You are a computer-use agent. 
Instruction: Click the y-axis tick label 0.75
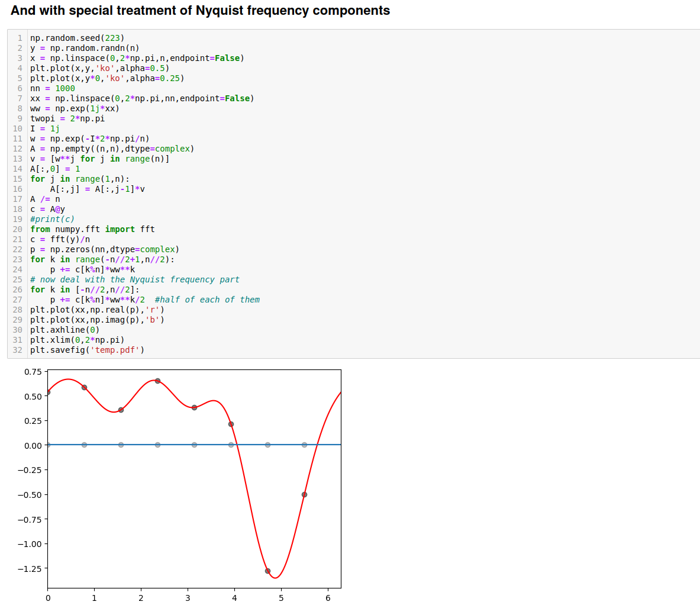coord(33,372)
